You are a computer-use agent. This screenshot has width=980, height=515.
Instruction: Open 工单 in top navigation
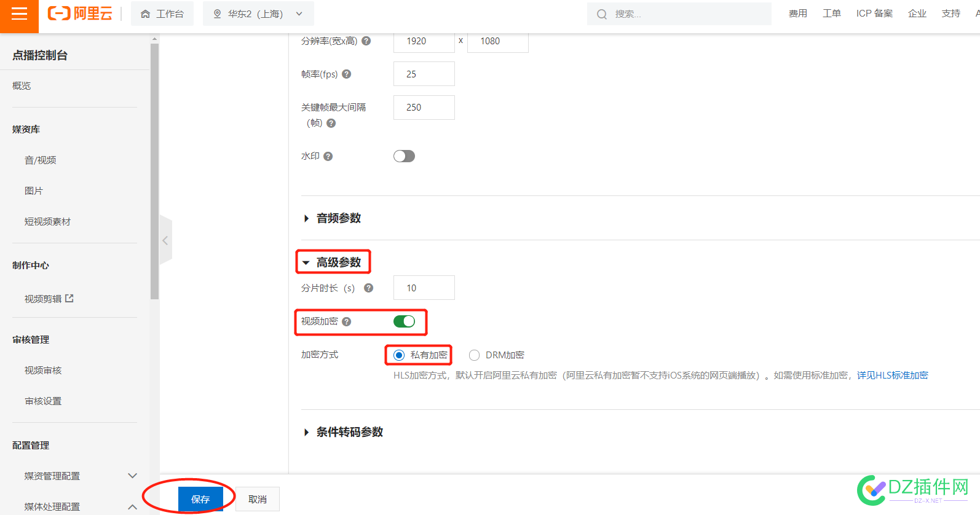832,14
